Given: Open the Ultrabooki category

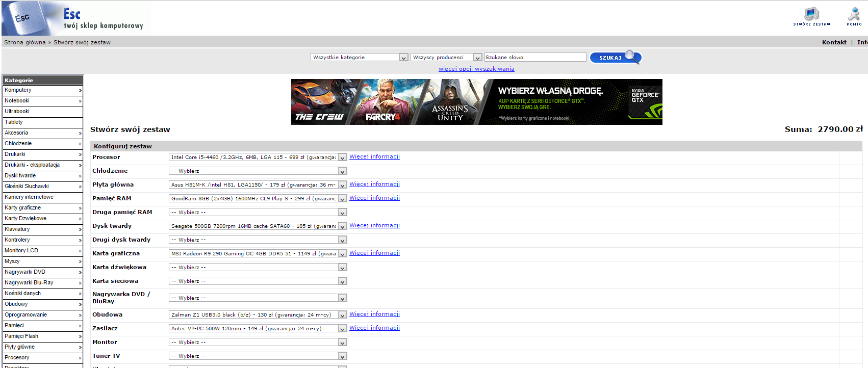Looking at the screenshot, I should 43,112.
